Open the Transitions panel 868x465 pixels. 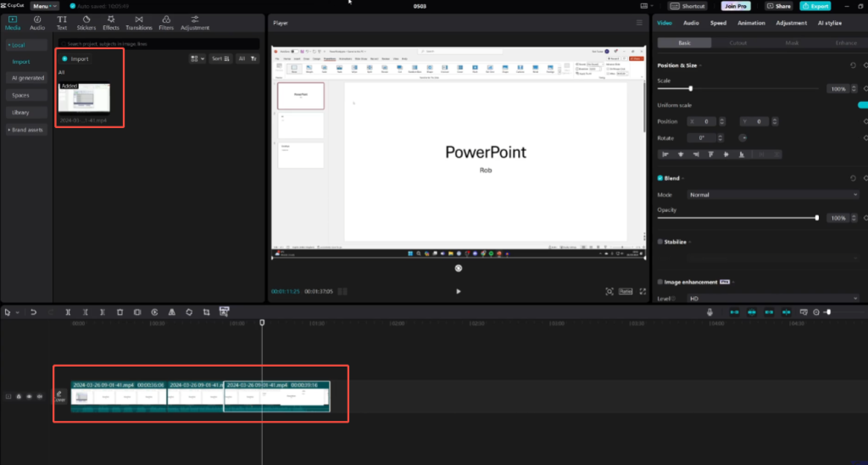(x=138, y=23)
